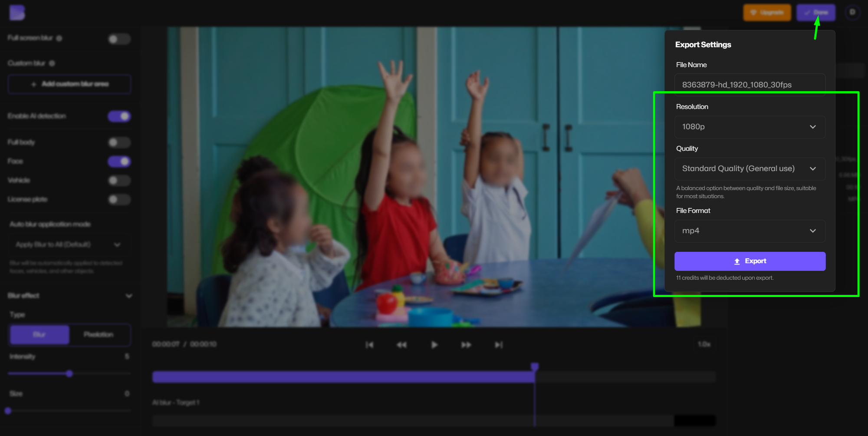Collapse the Blur effect section
Image resolution: width=868 pixels, height=436 pixels.
click(x=129, y=296)
